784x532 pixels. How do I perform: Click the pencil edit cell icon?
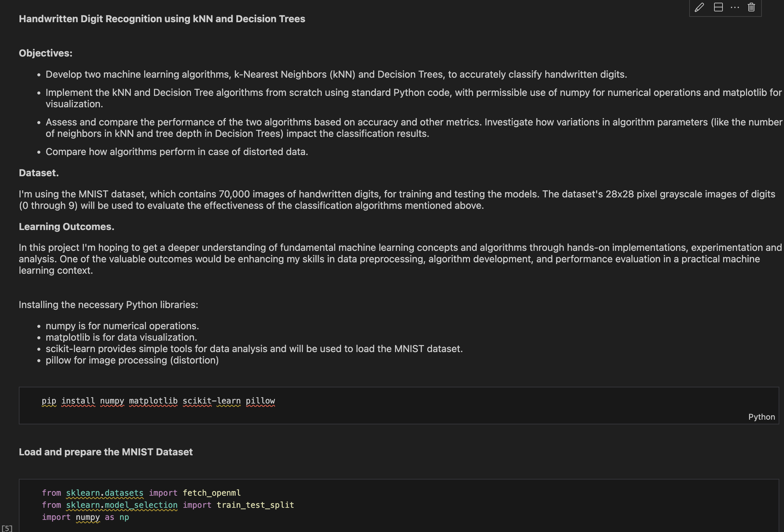(699, 7)
